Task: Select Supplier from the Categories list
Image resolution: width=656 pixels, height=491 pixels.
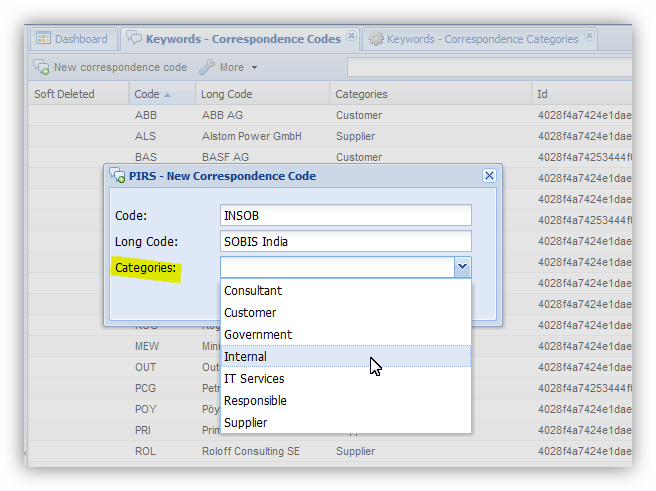Action: click(346, 422)
